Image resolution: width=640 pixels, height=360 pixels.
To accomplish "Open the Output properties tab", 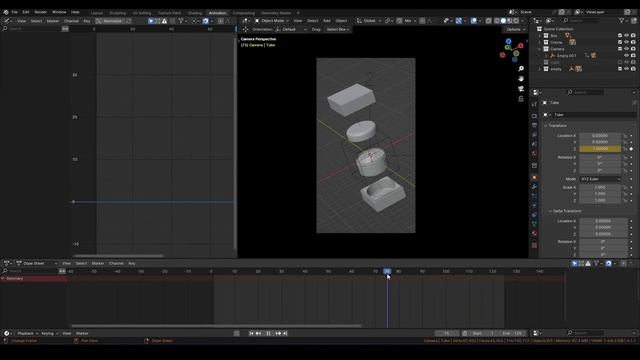I will (534, 125).
